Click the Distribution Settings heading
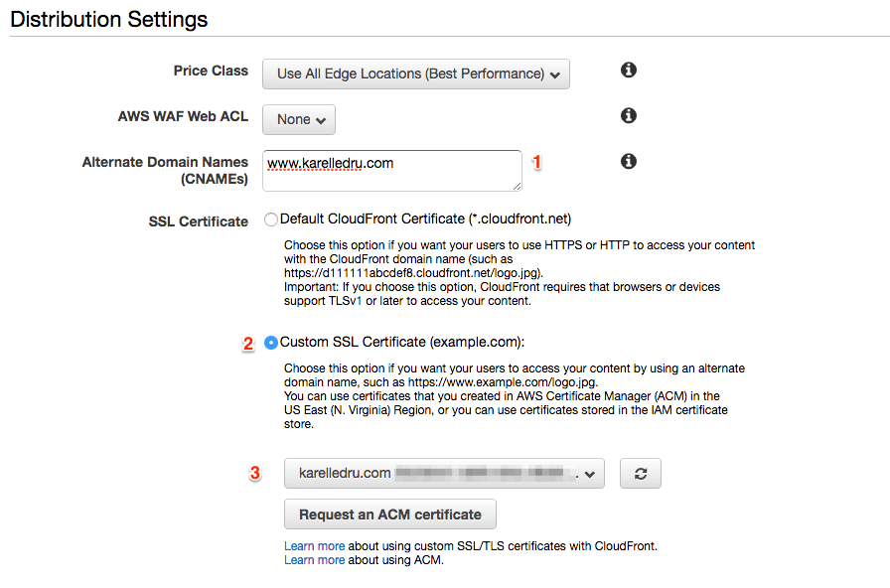Viewport: 890px width, 588px height. point(109,19)
